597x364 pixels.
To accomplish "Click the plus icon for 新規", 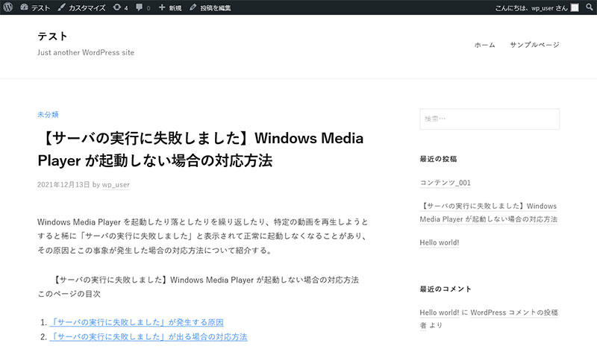I will (x=162, y=7).
